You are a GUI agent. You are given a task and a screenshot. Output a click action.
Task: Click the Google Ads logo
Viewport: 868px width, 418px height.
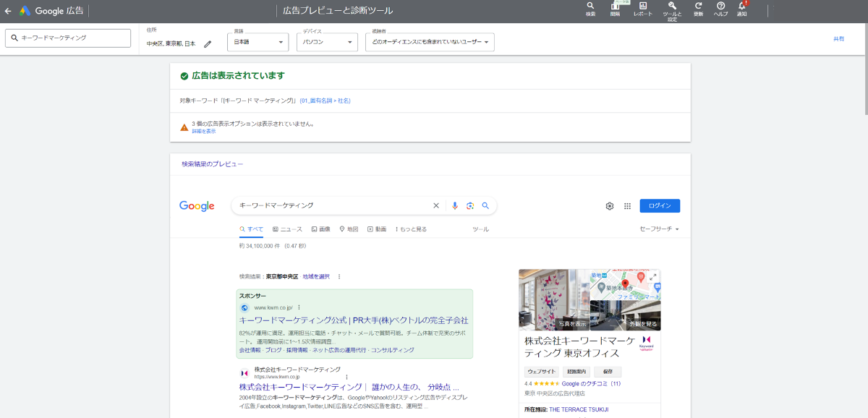coord(25,11)
